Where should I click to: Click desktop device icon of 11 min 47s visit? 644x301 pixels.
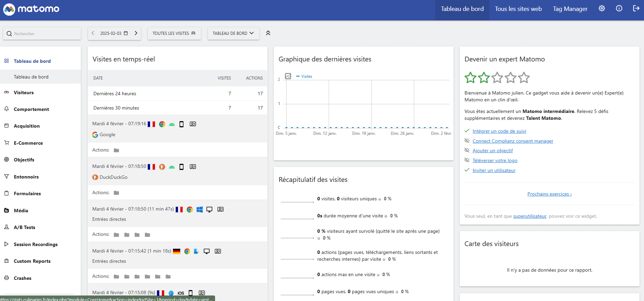pos(210,209)
